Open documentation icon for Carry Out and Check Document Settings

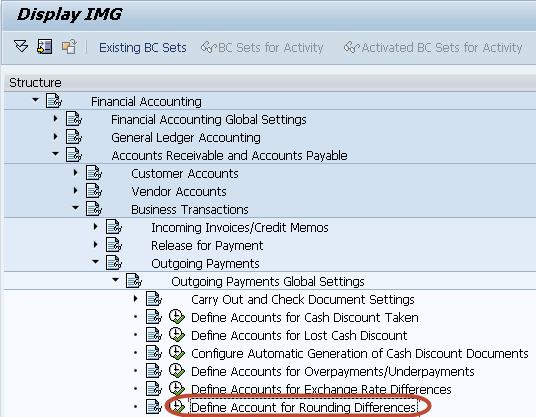click(154, 298)
